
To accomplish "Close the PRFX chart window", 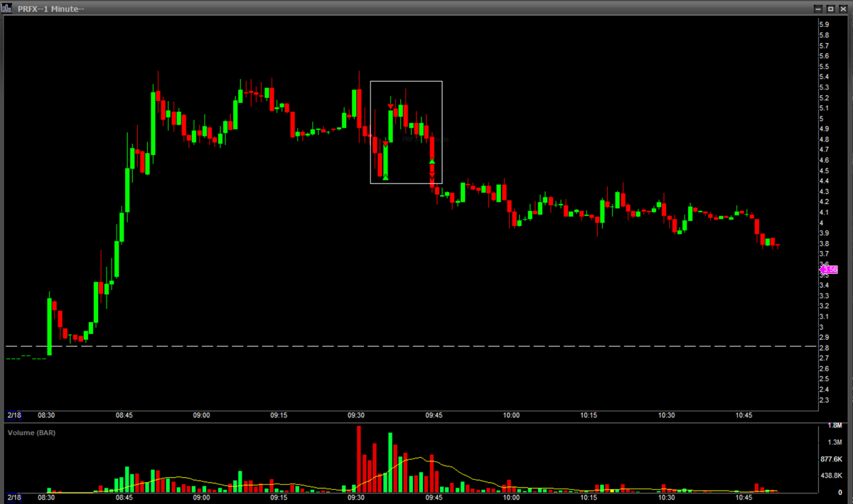I will coord(842,8).
